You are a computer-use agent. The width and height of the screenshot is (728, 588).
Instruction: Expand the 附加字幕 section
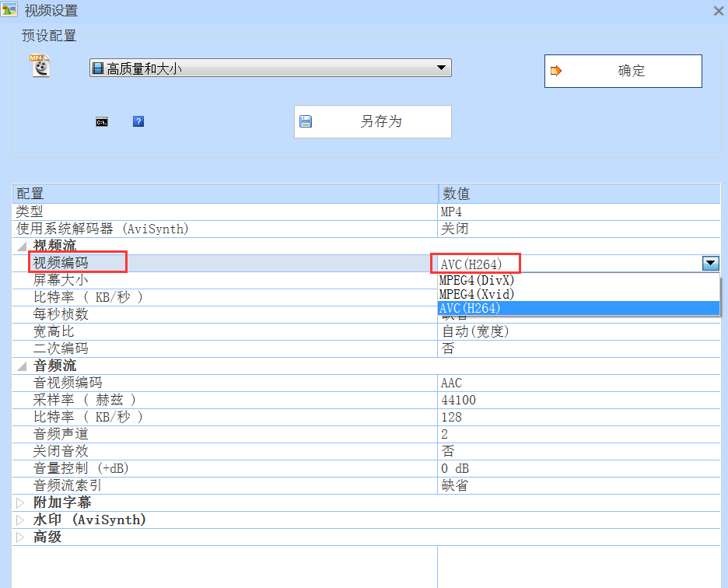(21, 502)
